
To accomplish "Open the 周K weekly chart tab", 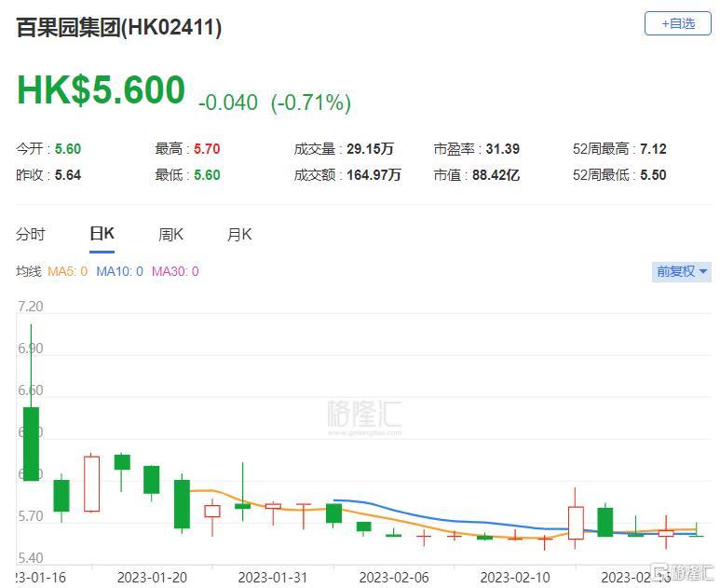I will click(170, 235).
